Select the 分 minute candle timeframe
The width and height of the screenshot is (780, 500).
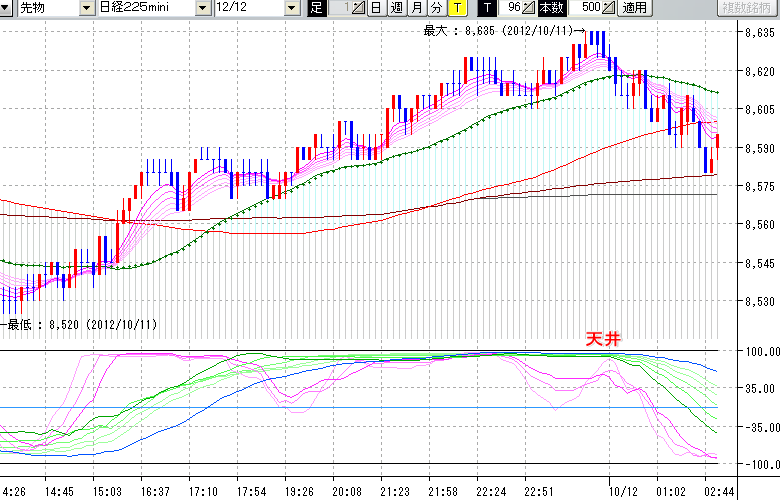click(x=437, y=8)
